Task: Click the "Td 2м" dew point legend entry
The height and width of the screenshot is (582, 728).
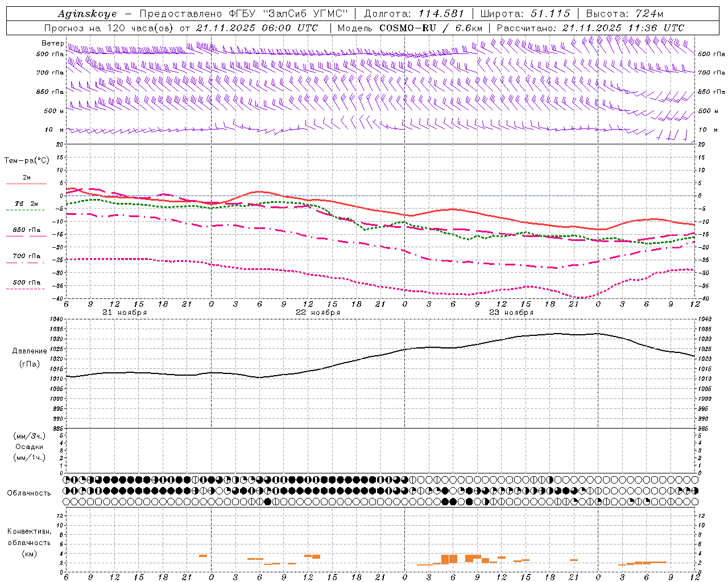Action: coord(27,203)
